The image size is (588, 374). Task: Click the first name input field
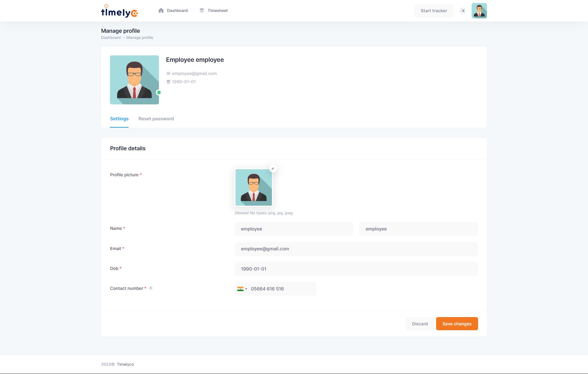pyautogui.click(x=294, y=229)
